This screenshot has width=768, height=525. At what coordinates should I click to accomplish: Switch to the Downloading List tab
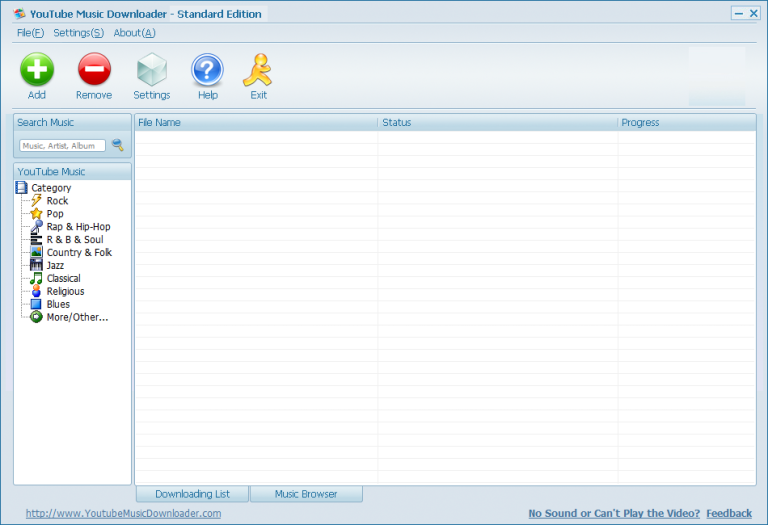(x=193, y=494)
